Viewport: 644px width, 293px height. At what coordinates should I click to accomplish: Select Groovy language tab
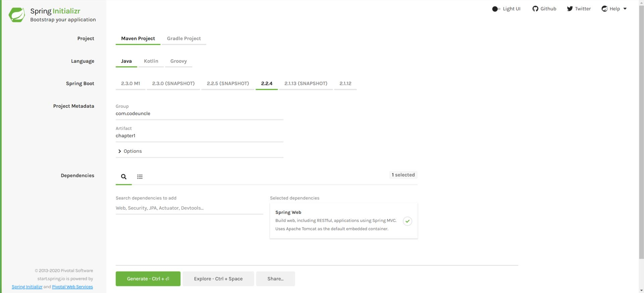pos(178,61)
